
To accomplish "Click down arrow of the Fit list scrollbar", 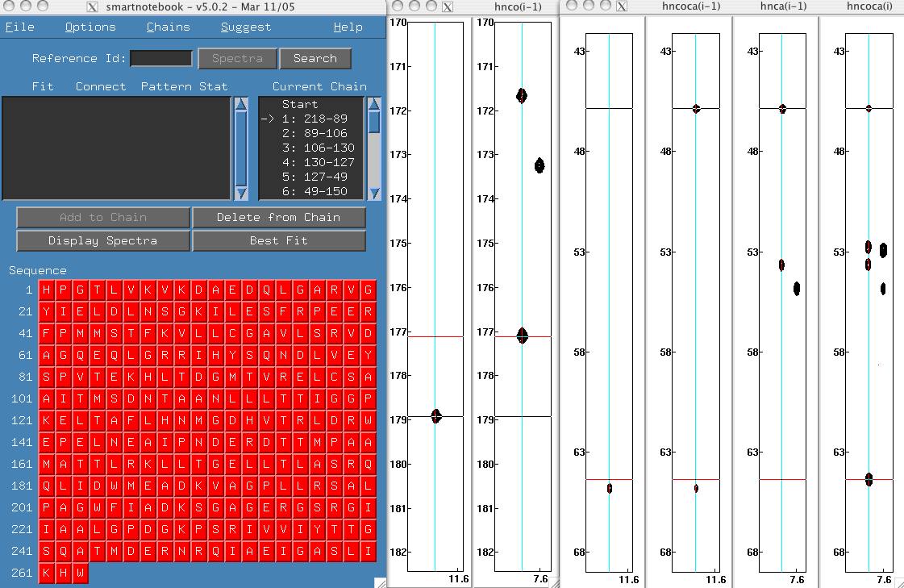I will 241,193.
